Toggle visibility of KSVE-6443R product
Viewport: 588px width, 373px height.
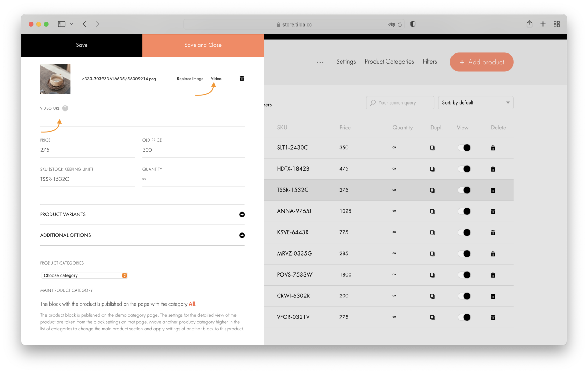pos(464,233)
